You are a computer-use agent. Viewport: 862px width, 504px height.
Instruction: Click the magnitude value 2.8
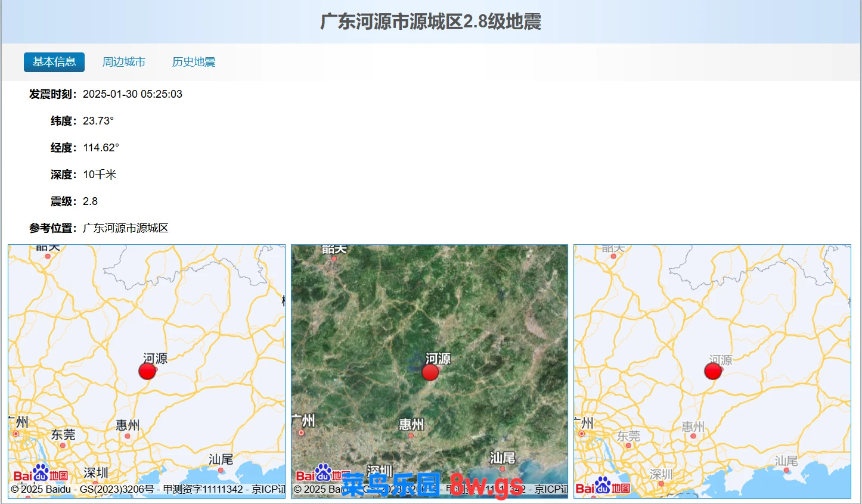click(x=90, y=201)
